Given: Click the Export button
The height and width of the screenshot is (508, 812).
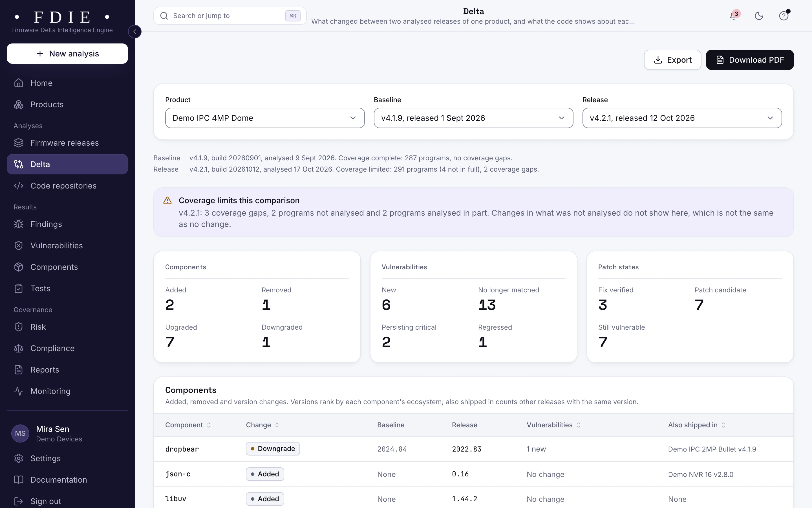Looking at the screenshot, I should click(672, 60).
